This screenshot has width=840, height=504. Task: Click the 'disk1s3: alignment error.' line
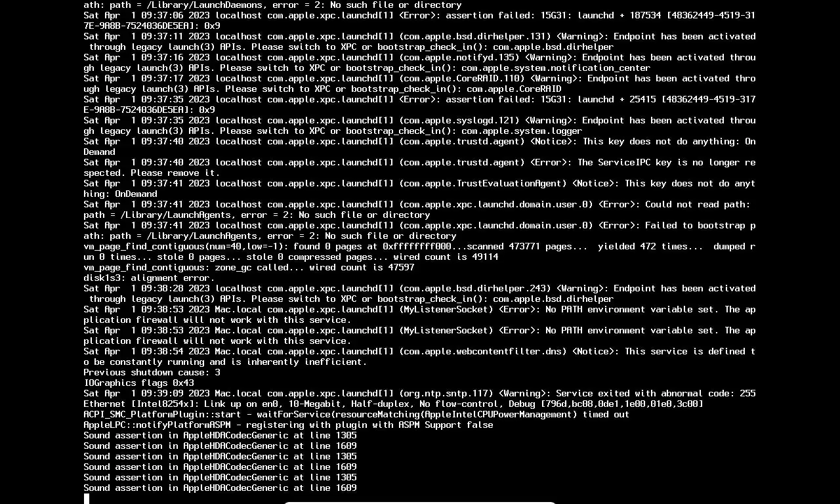[149, 278]
